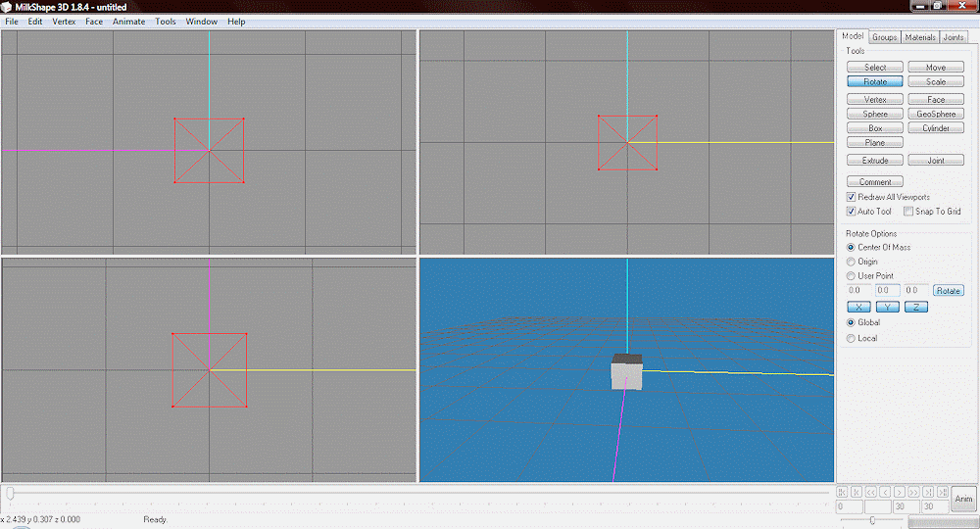This screenshot has width=980, height=529.
Task: Toggle the X axis button
Action: [x=858, y=307]
